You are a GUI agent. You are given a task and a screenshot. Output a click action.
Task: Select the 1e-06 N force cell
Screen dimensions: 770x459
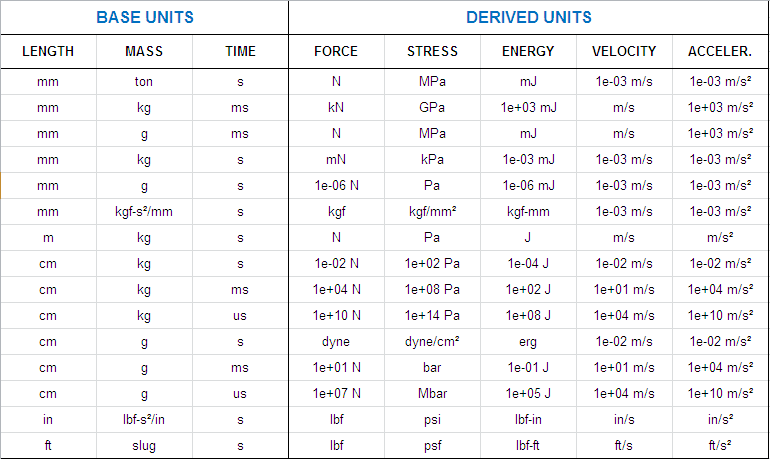click(x=336, y=185)
